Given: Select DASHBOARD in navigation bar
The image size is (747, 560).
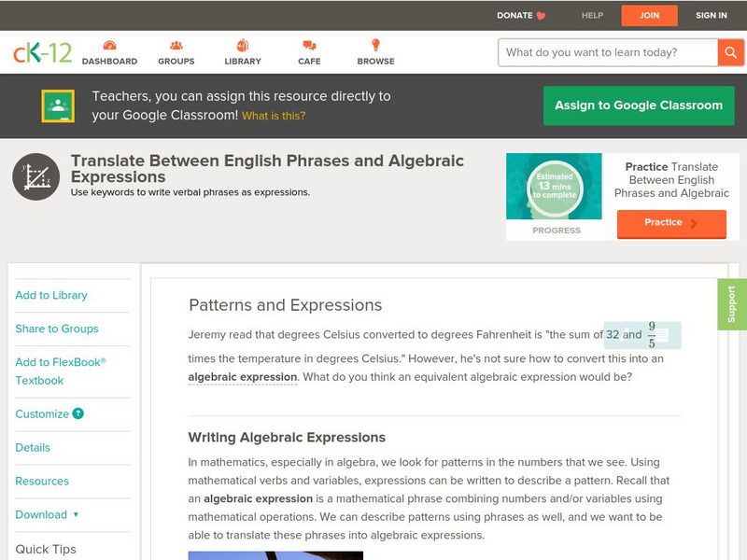Looking at the screenshot, I should click(x=109, y=61).
